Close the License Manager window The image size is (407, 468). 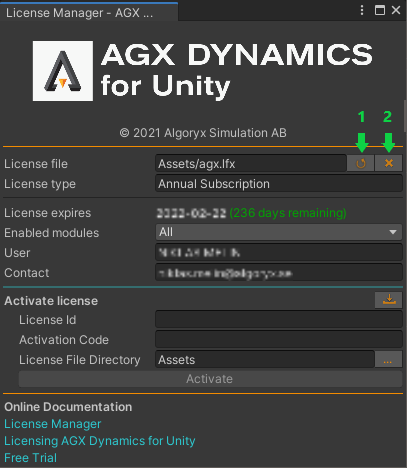(396, 10)
